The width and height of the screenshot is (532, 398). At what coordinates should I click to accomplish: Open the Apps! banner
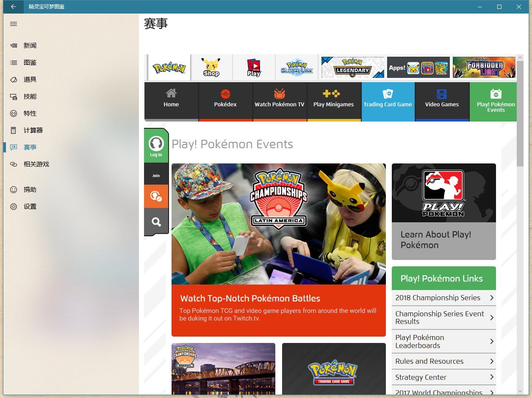pyautogui.click(x=418, y=67)
